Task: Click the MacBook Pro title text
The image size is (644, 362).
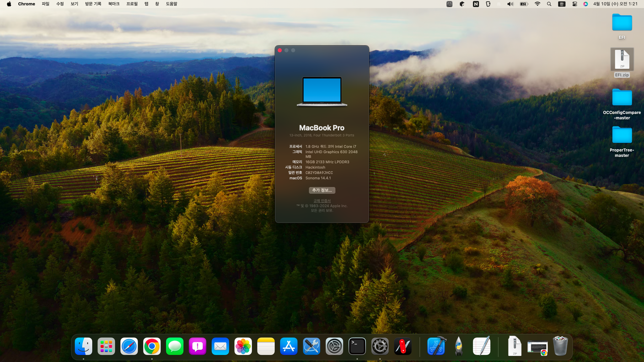Action: coord(322,128)
